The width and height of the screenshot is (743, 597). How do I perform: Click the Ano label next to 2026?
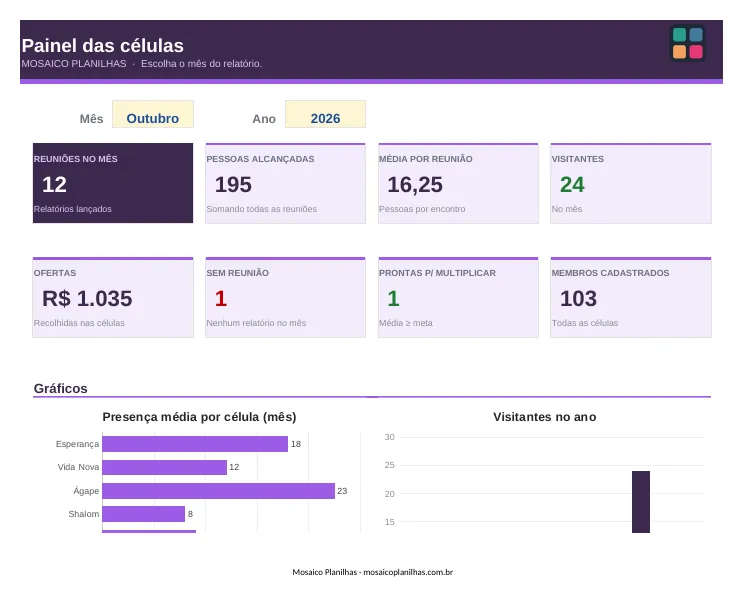click(264, 119)
